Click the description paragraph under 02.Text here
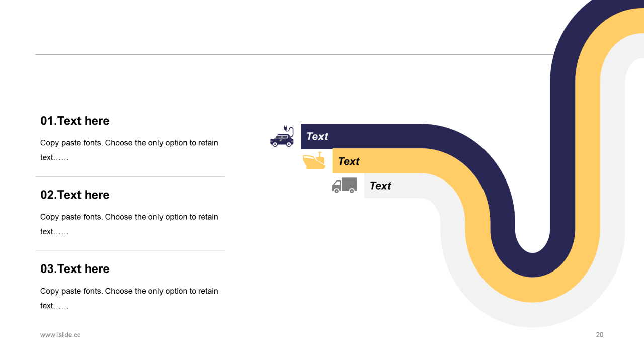 129,224
